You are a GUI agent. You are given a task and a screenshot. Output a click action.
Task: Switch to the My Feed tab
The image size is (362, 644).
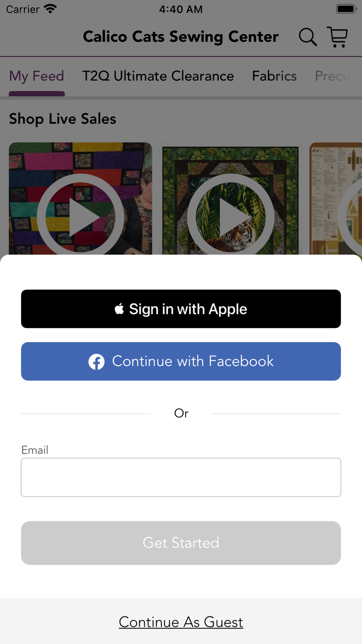pyautogui.click(x=37, y=76)
